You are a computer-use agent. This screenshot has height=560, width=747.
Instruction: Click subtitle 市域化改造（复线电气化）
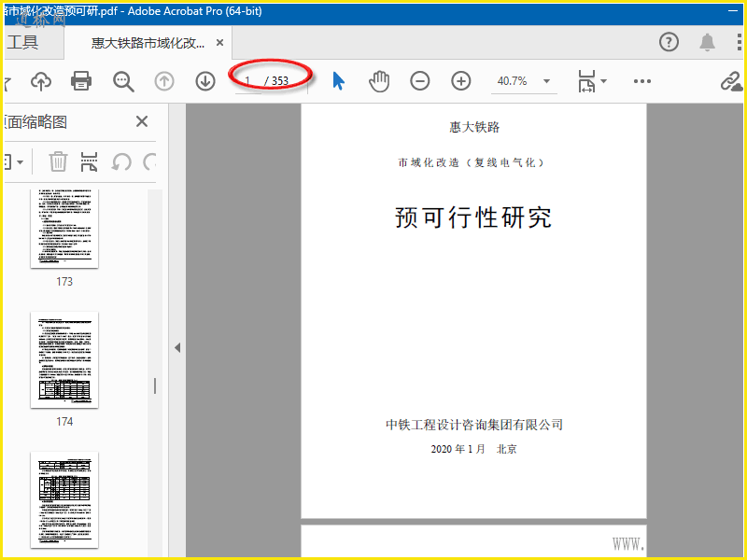[472, 162]
